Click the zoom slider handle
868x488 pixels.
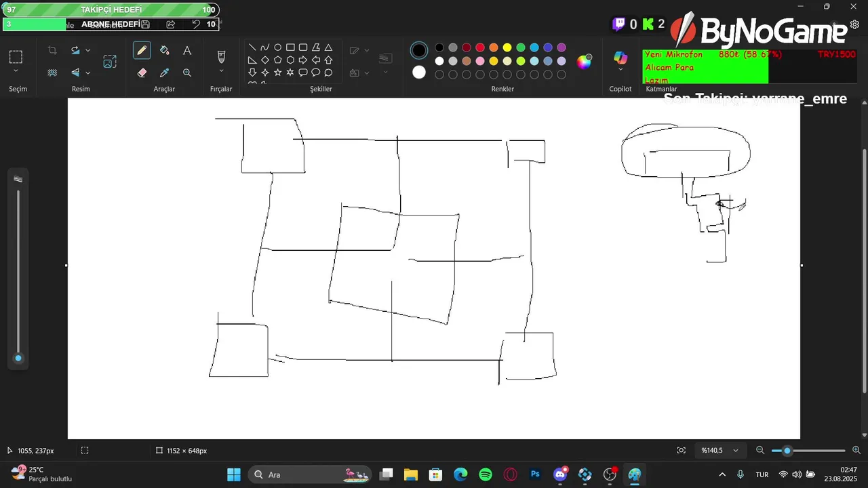click(x=787, y=451)
